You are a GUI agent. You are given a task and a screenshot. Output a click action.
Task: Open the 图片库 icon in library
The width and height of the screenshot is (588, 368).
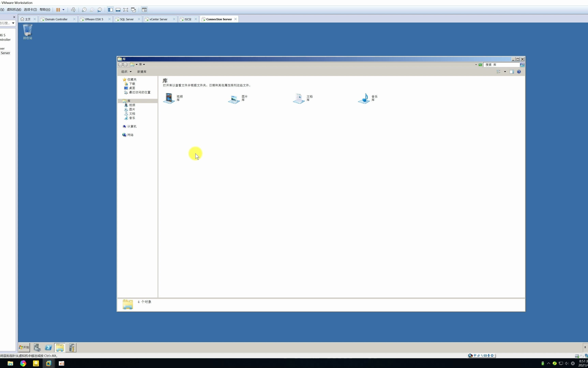click(235, 98)
